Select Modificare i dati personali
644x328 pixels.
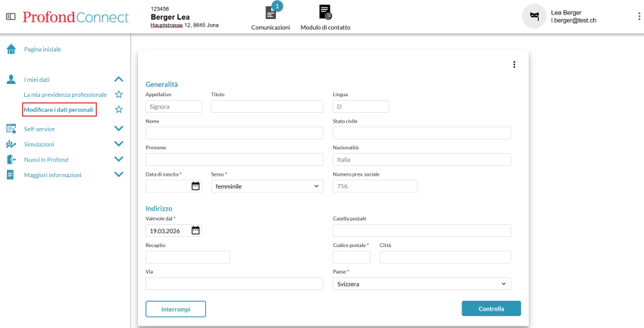coord(59,110)
